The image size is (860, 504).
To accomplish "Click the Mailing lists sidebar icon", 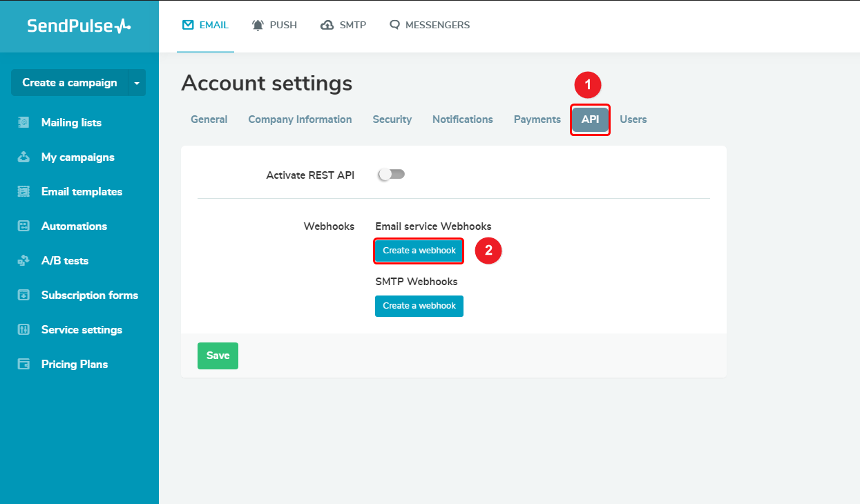I will coord(23,123).
